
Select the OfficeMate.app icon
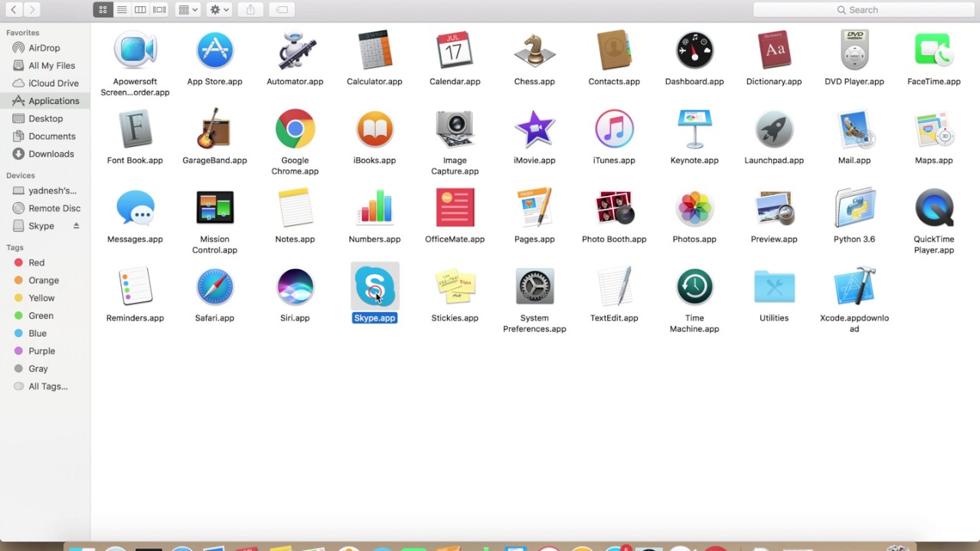pos(455,208)
